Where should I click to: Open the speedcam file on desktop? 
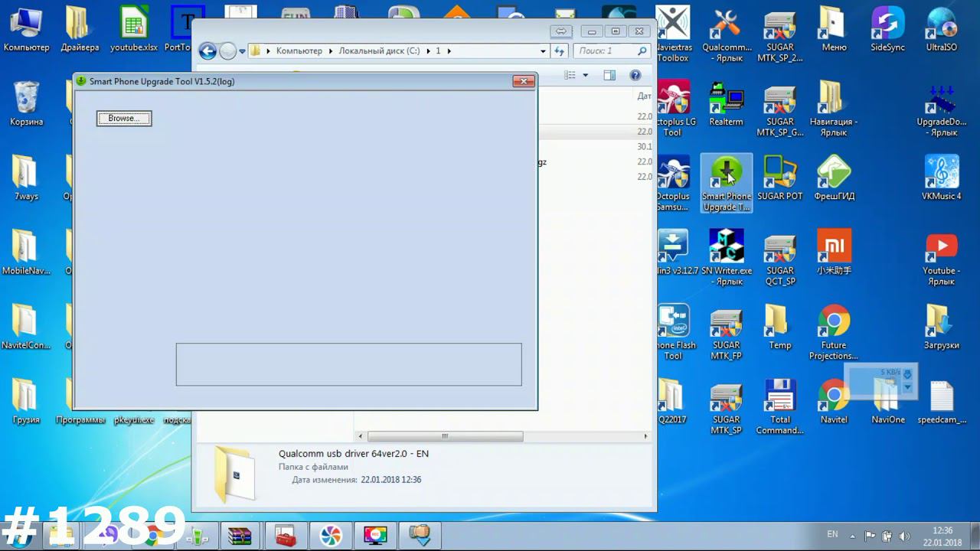(x=942, y=401)
